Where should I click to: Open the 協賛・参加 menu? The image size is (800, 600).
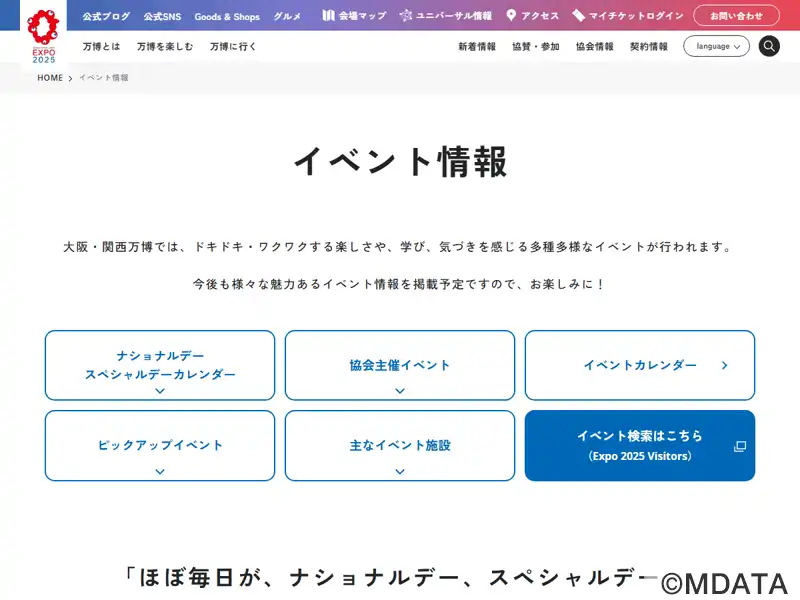pos(536,46)
